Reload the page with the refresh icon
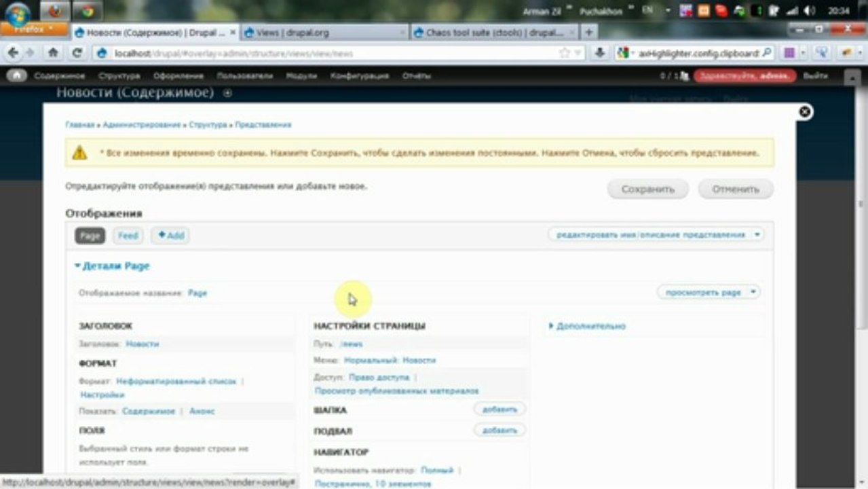 pos(77,53)
